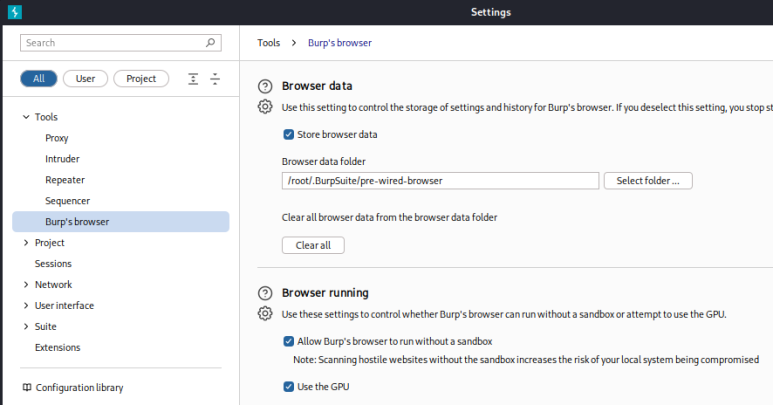Select the User filter tab
This screenshot has width=773, height=405.
coord(85,79)
